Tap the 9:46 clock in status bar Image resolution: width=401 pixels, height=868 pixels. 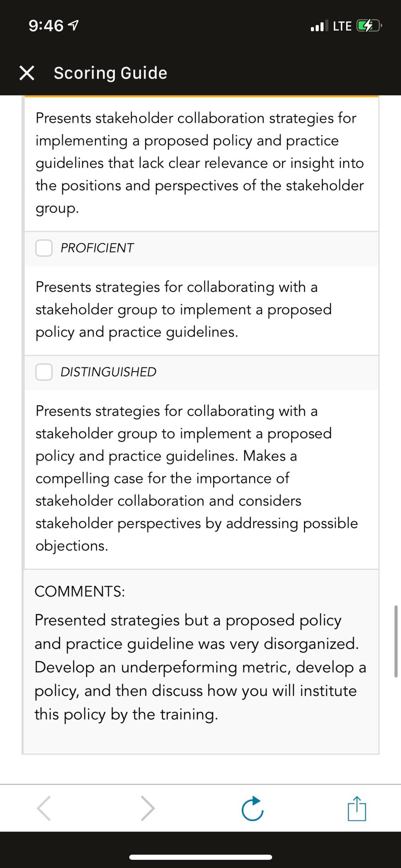[x=46, y=26]
